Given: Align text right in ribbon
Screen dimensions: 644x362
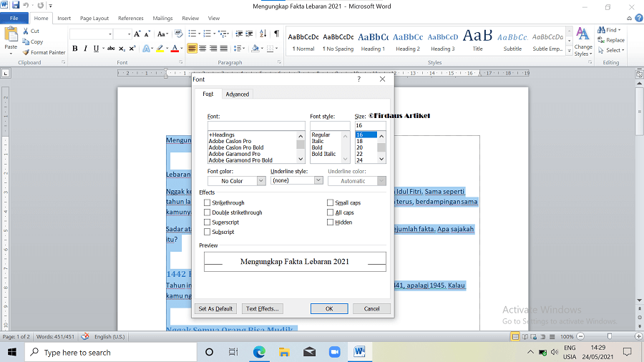Looking at the screenshot, I should [x=213, y=49].
